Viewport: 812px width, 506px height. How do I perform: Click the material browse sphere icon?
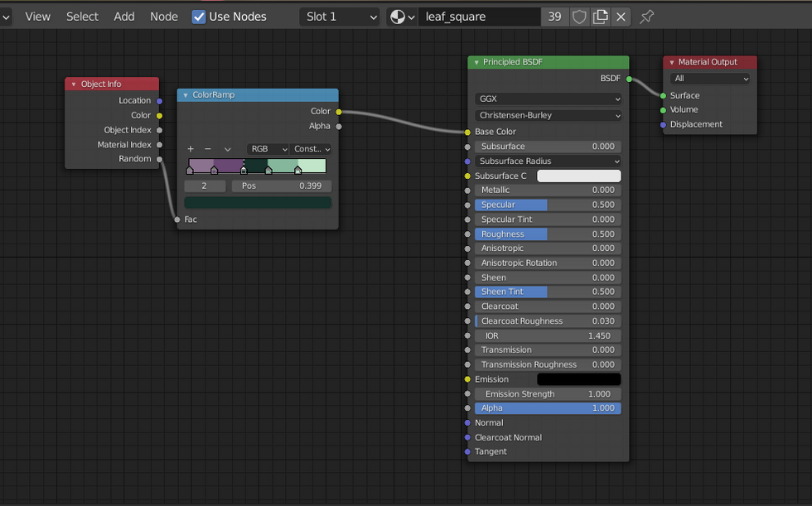402,17
